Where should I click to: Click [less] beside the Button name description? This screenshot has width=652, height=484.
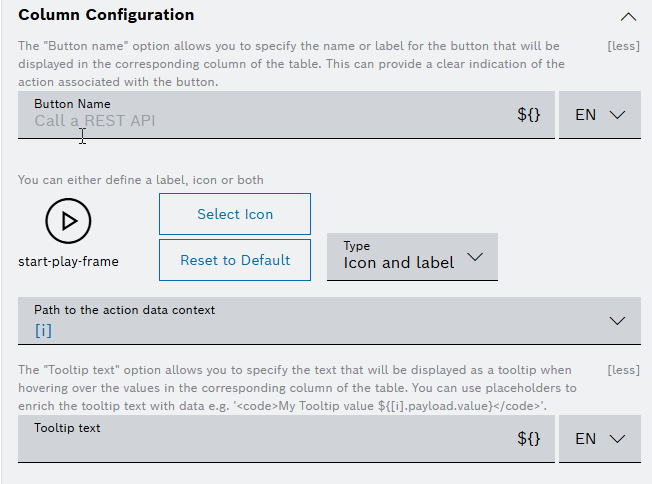coord(623,46)
